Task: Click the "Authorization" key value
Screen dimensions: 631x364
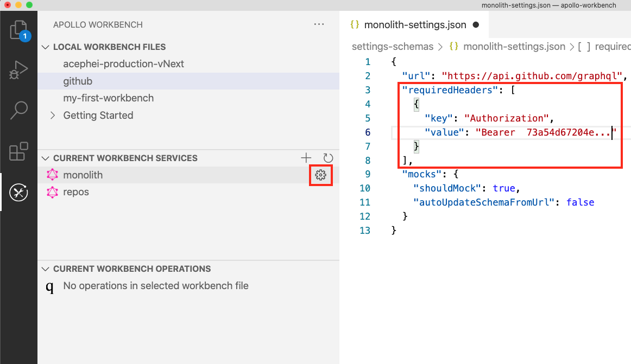Action: point(506,118)
